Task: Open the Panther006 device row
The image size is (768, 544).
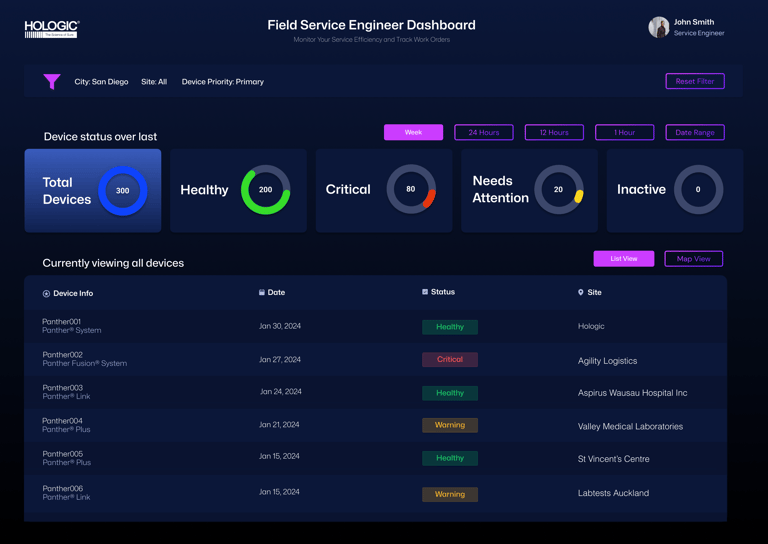Action: point(376,493)
